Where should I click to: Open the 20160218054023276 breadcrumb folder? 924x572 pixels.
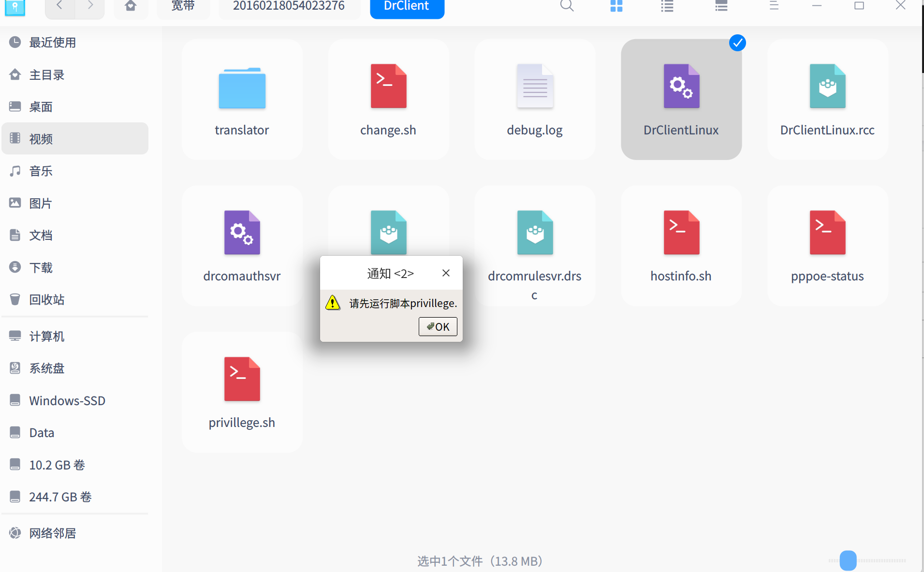[x=289, y=6]
